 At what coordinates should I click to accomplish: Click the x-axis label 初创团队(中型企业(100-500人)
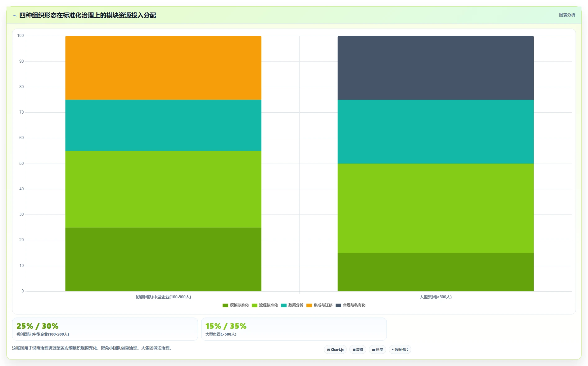(x=163, y=297)
